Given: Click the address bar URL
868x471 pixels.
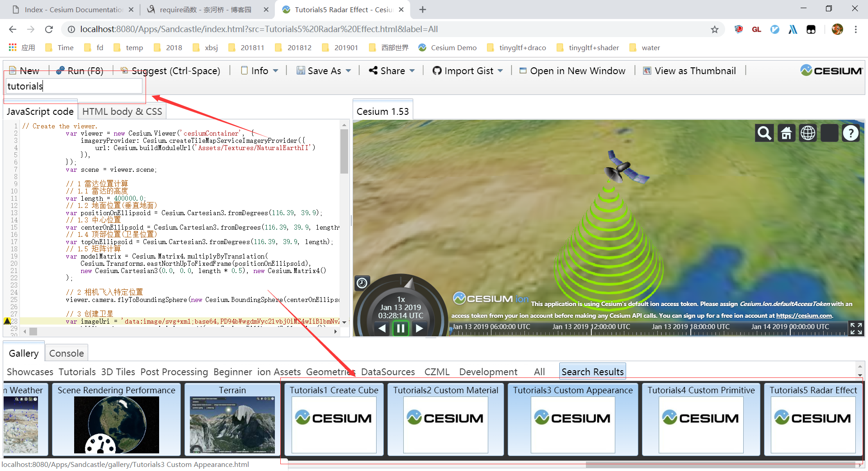Looking at the screenshot, I should point(259,29).
